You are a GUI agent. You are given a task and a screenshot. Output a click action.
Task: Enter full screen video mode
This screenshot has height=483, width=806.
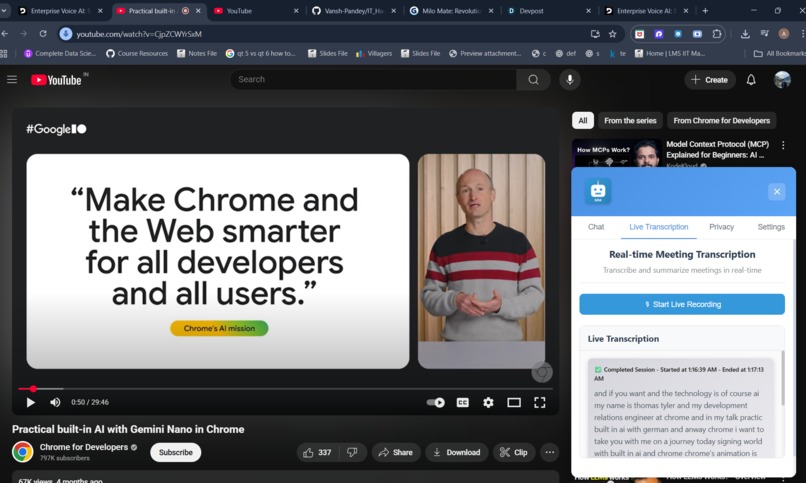point(539,402)
